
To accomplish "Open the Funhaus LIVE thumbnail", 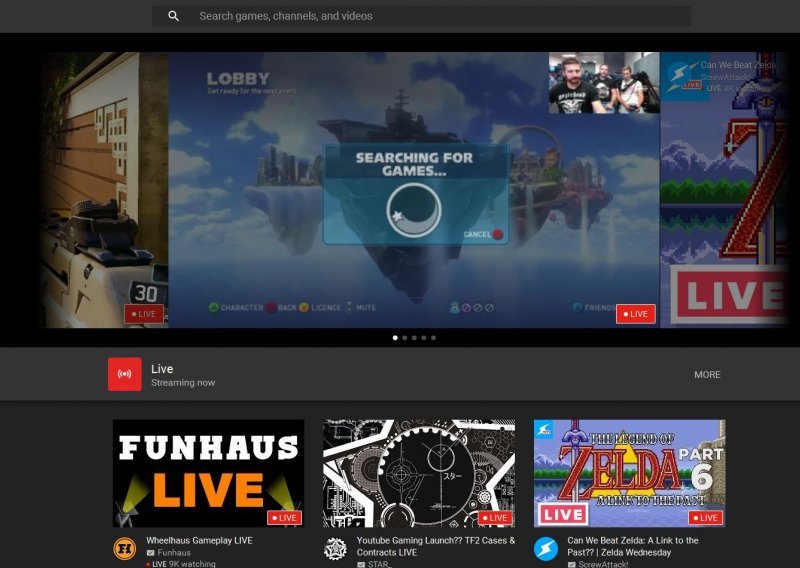I will (x=208, y=473).
